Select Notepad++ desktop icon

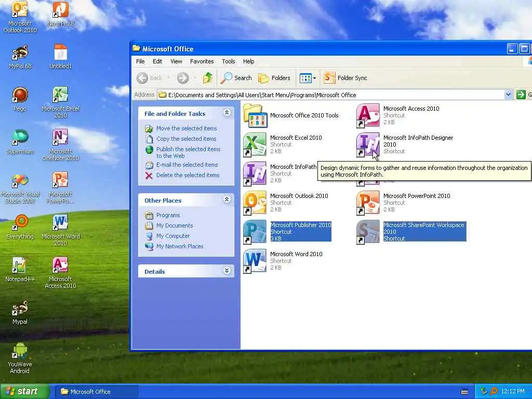pyautogui.click(x=20, y=270)
